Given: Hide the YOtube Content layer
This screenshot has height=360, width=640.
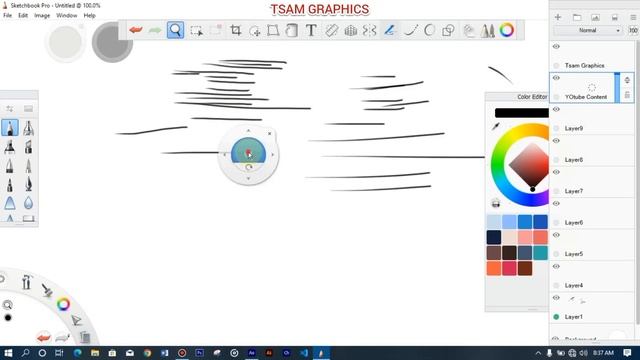Looking at the screenshot, I should tap(556, 78).
